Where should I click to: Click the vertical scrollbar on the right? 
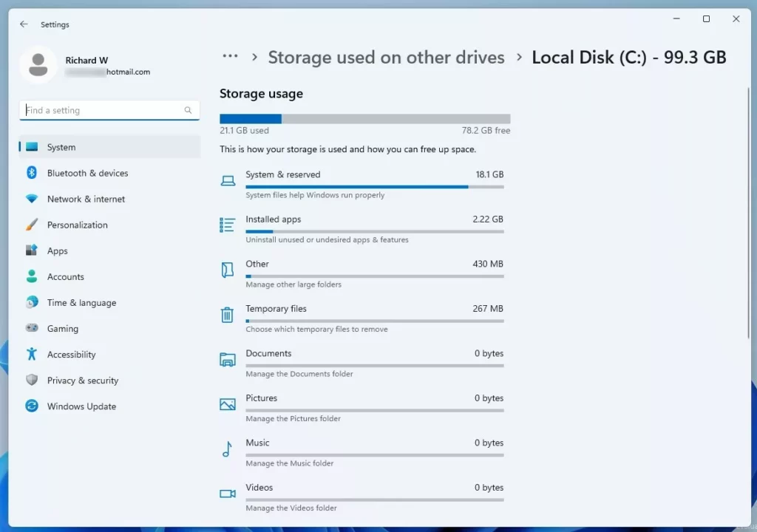tap(749, 212)
